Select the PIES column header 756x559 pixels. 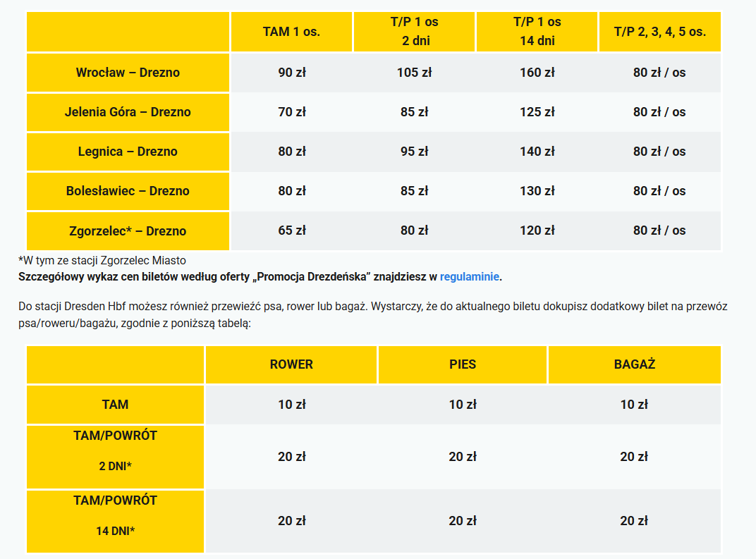point(463,364)
